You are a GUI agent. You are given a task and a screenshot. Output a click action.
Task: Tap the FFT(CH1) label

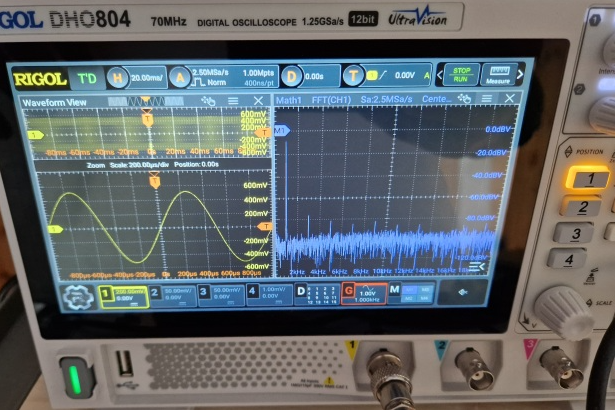(x=331, y=100)
